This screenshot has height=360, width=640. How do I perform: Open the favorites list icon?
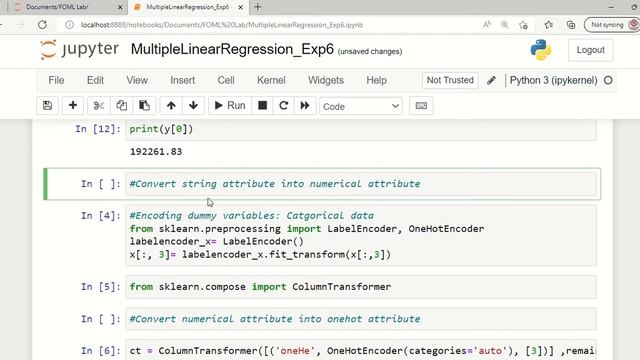[549, 25]
